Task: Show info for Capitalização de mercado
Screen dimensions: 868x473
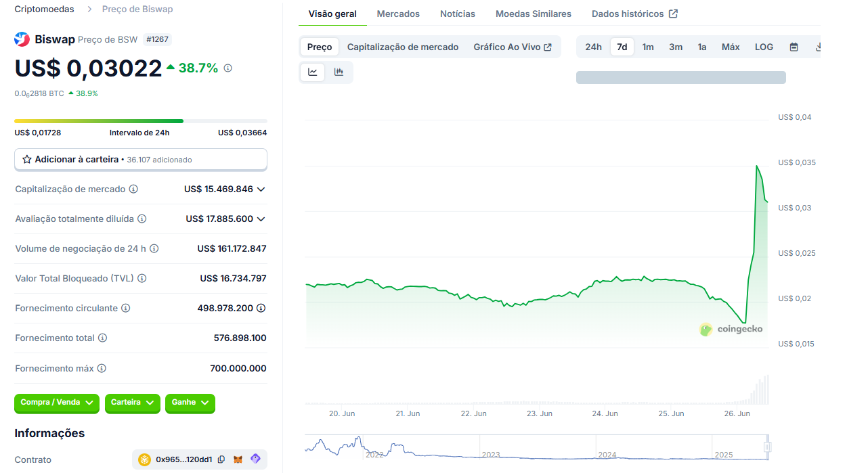Action: pos(133,189)
